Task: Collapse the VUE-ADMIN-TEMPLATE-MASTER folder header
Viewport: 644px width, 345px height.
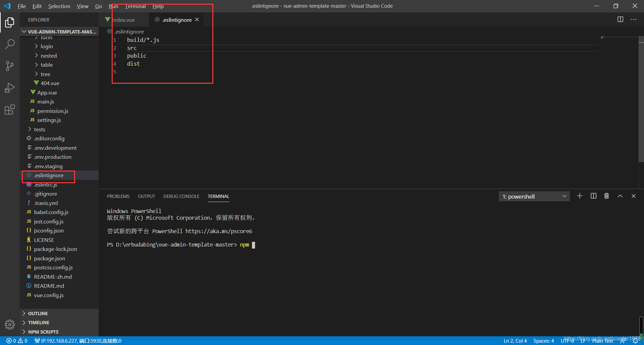Action: coord(59,31)
